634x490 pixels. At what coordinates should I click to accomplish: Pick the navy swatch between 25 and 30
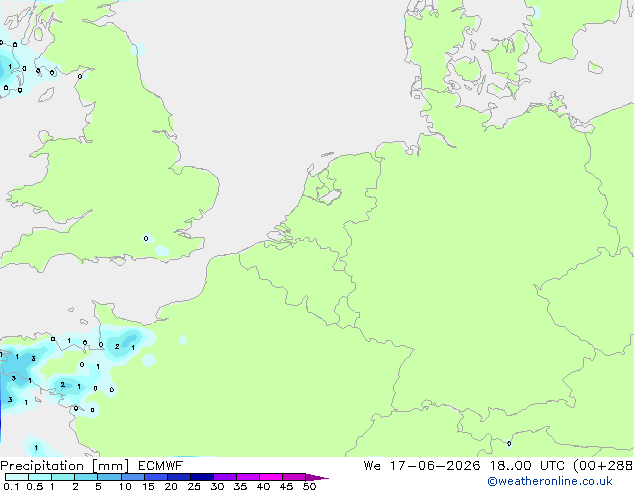coord(202,477)
